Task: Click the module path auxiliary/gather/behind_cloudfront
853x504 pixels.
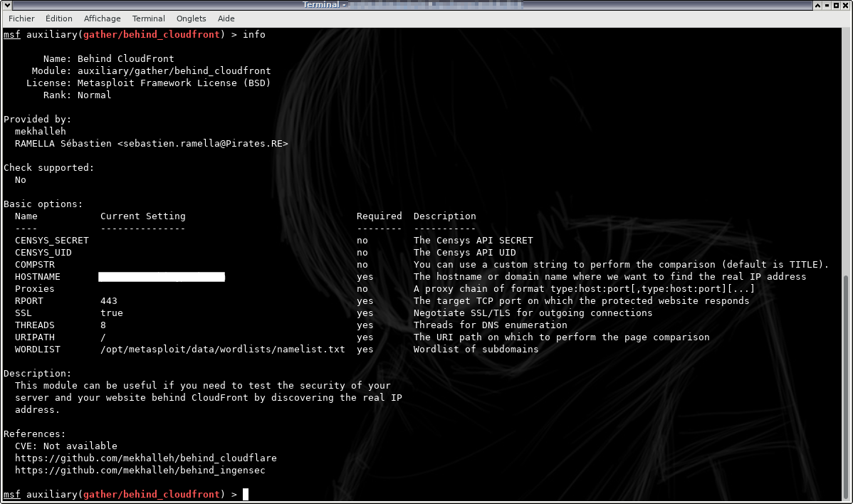Action: click(x=174, y=70)
